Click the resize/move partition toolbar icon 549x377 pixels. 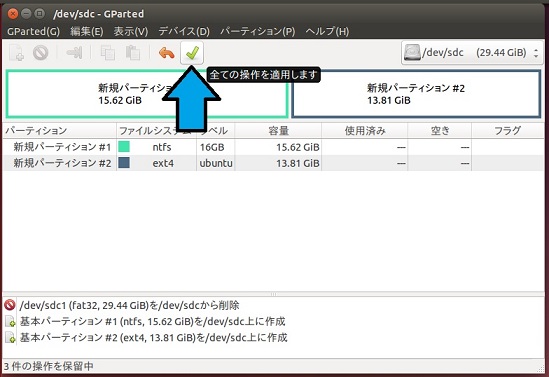pyautogui.click(x=74, y=53)
